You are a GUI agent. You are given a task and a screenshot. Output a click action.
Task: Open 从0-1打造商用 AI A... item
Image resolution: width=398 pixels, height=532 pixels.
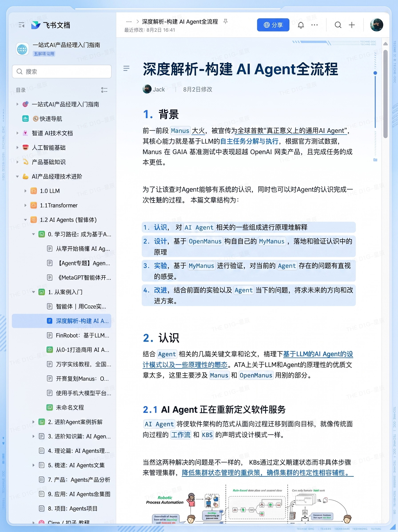(83, 349)
